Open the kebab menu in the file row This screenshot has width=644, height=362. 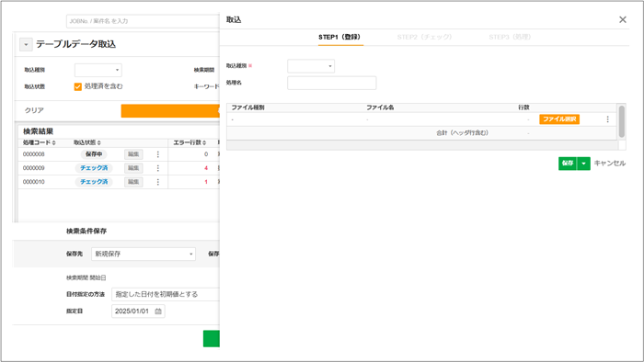coord(607,119)
